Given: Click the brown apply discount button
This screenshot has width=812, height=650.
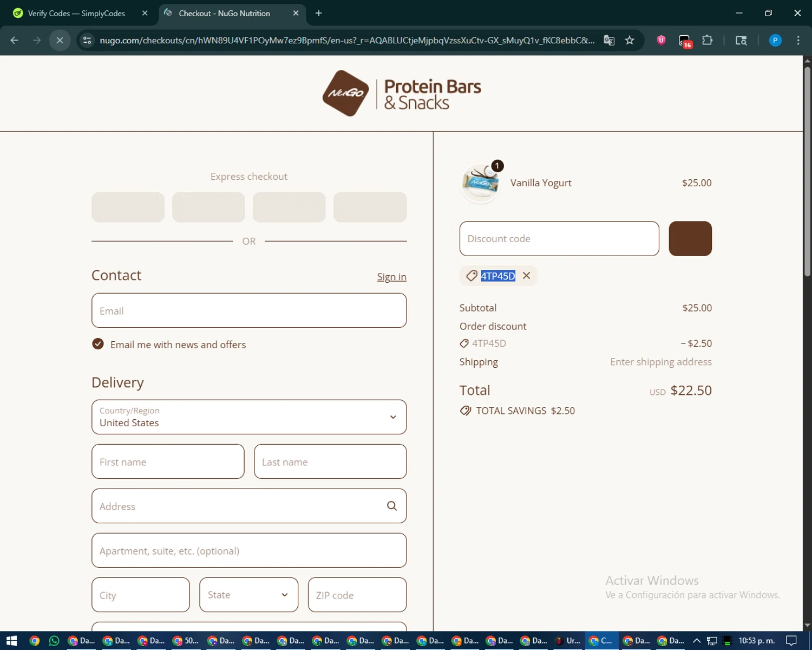Looking at the screenshot, I should coord(690,238).
